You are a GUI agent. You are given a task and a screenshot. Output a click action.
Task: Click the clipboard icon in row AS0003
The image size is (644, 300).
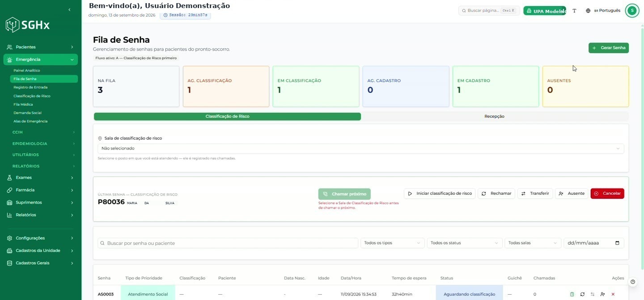(572, 294)
